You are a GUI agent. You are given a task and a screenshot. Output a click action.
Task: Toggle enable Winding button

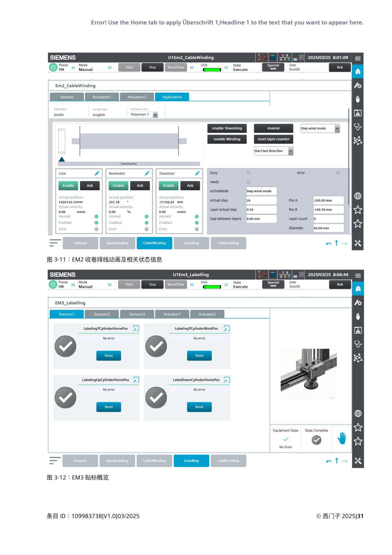227,139
